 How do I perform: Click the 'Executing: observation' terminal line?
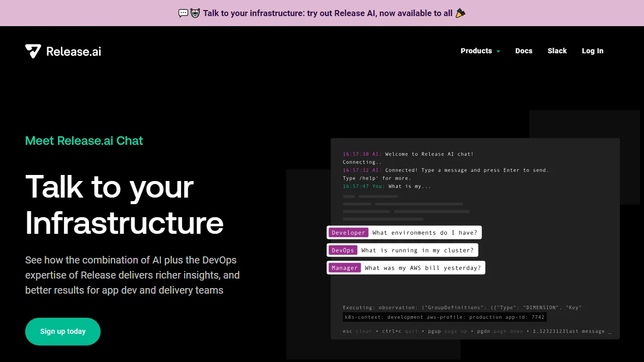pyautogui.click(x=462, y=307)
